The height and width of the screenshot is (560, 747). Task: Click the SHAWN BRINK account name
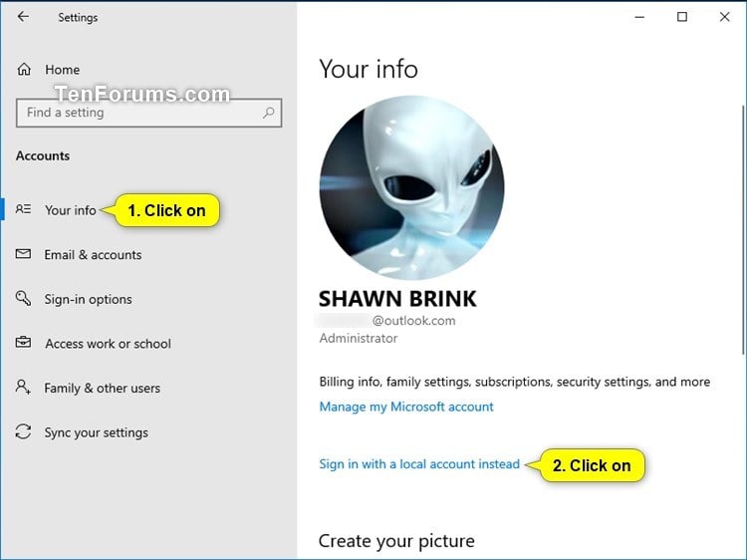click(397, 299)
